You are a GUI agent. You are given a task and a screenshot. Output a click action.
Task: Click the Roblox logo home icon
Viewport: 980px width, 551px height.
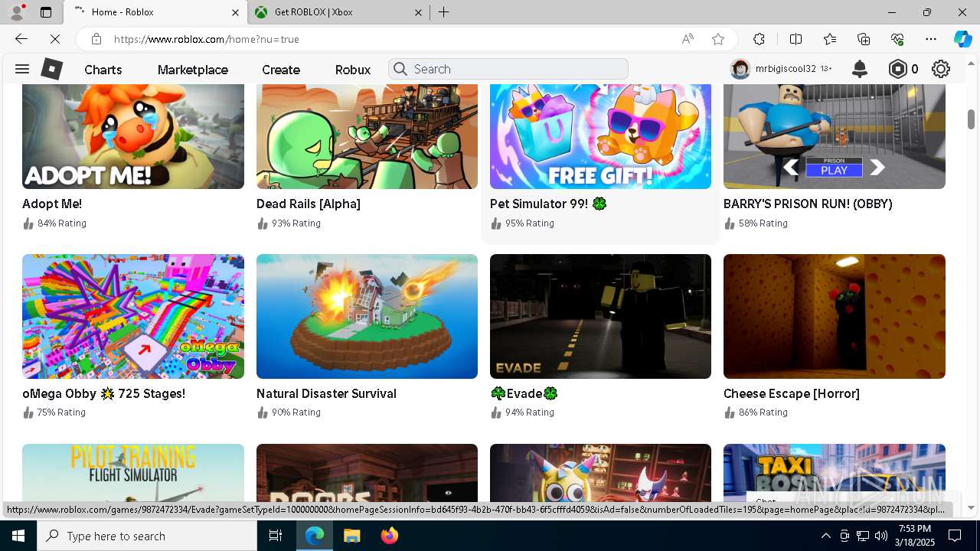coord(51,69)
